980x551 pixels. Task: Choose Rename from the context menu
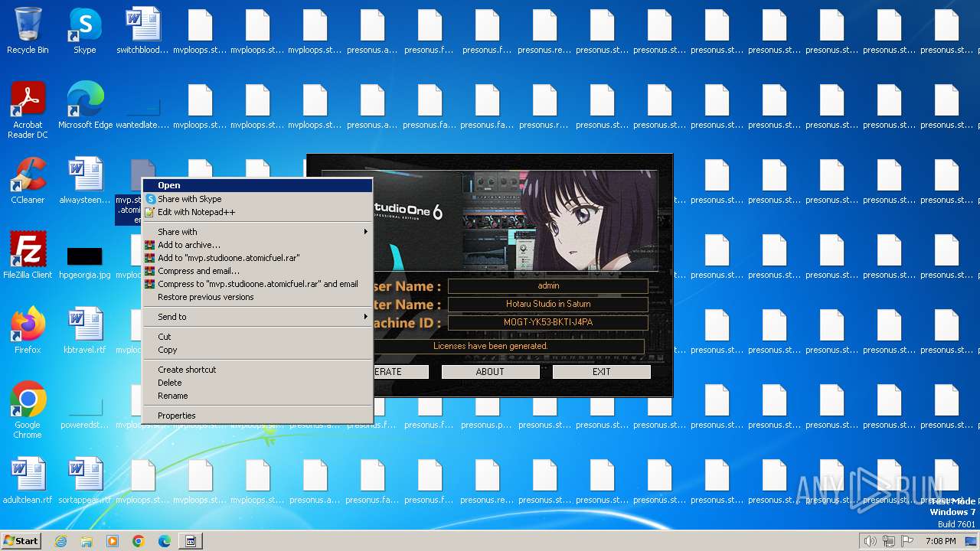coord(258,396)
